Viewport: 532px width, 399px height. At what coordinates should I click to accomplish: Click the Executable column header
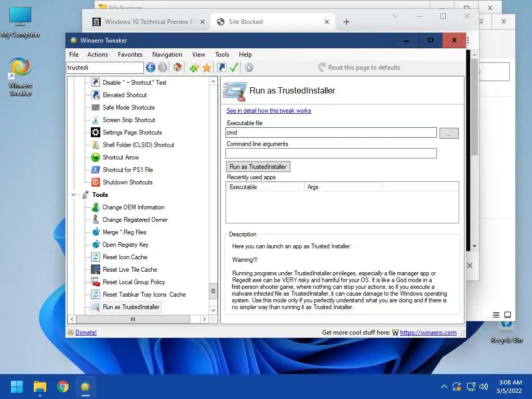tap(265, 187)
